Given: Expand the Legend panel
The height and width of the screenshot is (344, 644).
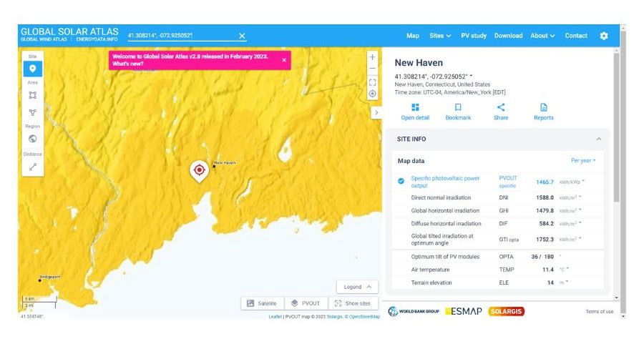Looking at the screenshot, I should coord(357,287).
